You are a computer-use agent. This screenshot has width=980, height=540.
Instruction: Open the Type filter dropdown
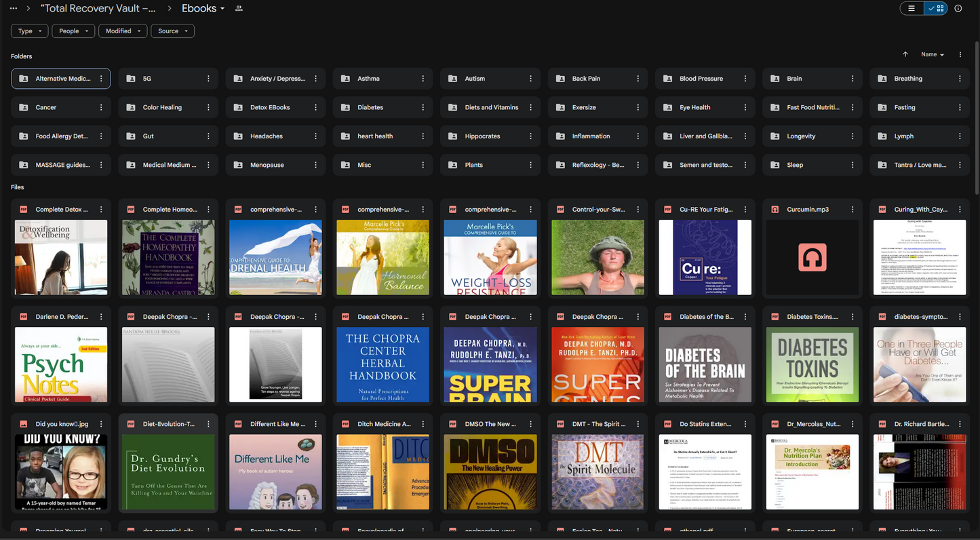point(29,31)
